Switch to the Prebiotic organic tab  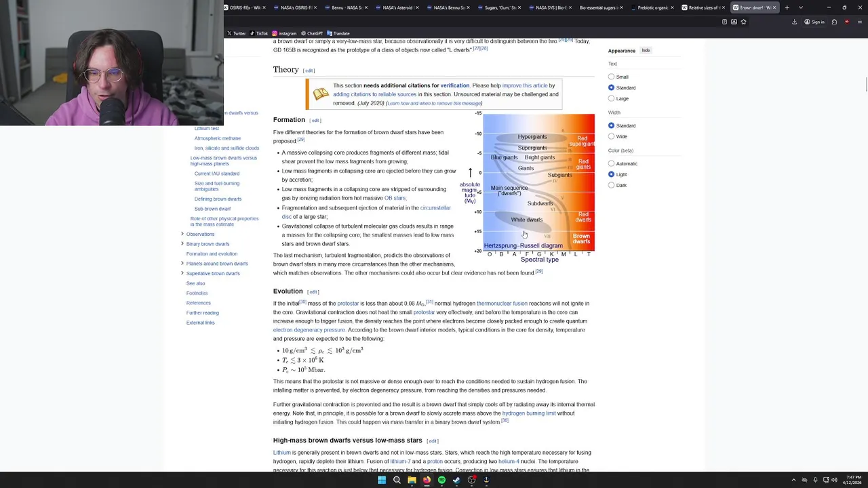click(x=651, y=7)
